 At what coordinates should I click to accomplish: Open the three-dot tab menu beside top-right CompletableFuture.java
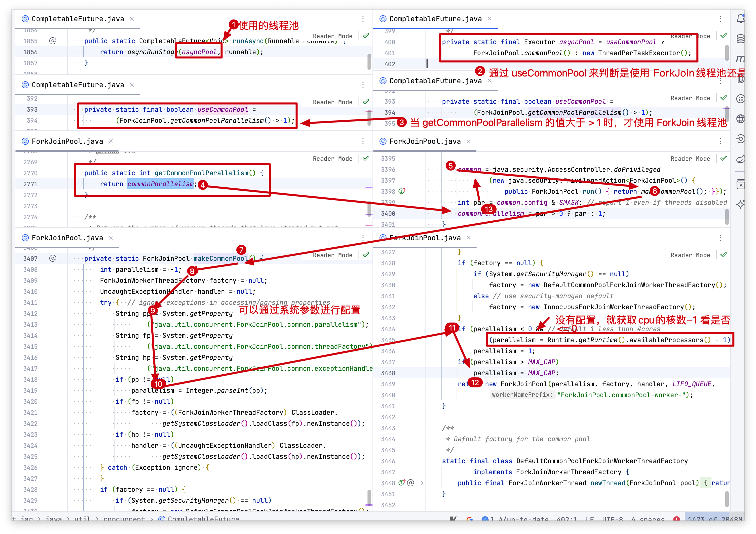pyautogui.click(x=720, y=19)
